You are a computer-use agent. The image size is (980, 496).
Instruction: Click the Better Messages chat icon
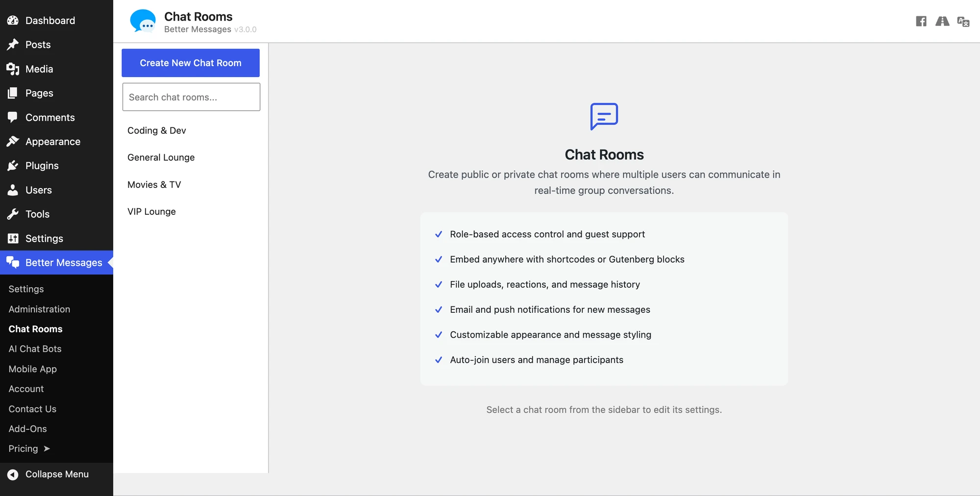pos(13,263)
